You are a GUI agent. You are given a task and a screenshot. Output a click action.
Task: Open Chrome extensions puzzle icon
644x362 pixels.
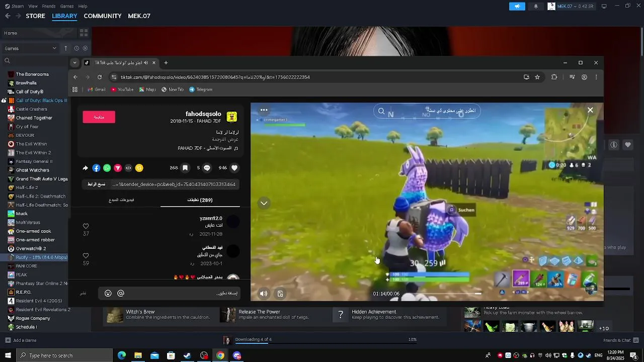(x=554, y=77)
